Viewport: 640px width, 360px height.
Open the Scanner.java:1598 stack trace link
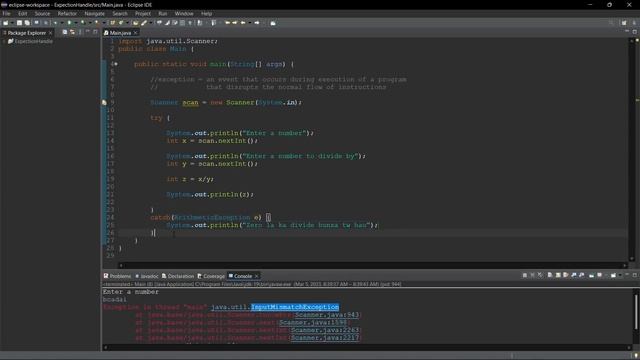(x=313, y=322)
